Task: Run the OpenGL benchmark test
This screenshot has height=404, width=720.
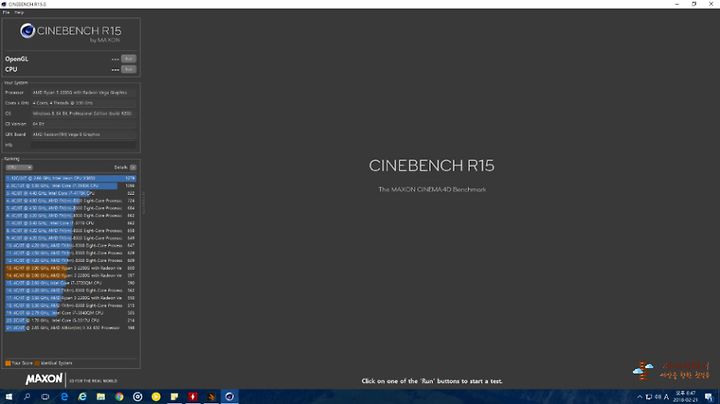Action: tap(129, 59)
